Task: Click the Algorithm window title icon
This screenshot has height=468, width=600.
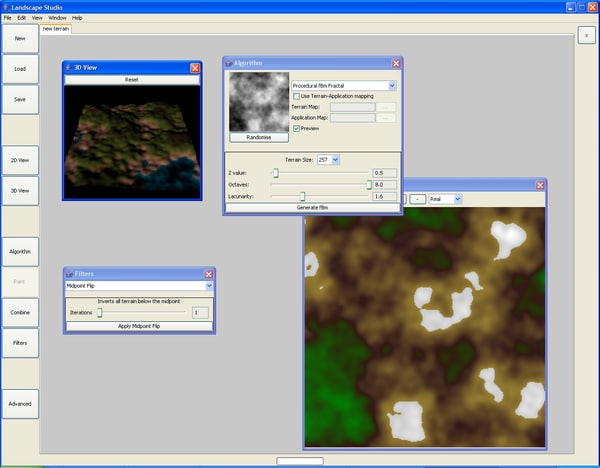Action: coord(229,63)
